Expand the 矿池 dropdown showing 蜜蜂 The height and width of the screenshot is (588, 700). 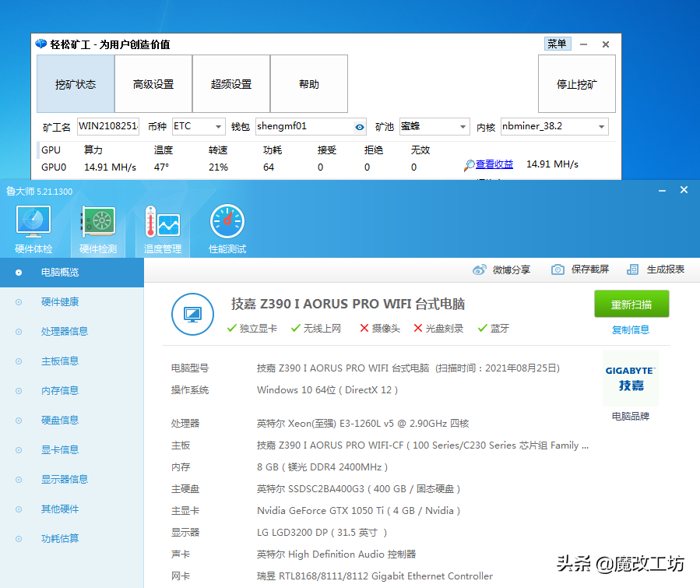click(x=434, y=126)
